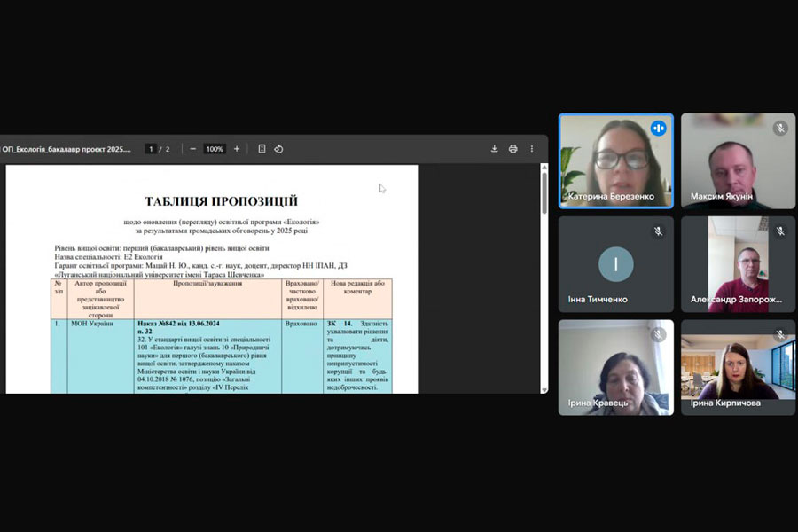The width and height of the screenshot is (798, 532).
Task: Open the PDF viewer more options menu
Action: pyautogui.click(x=532, y=149)
